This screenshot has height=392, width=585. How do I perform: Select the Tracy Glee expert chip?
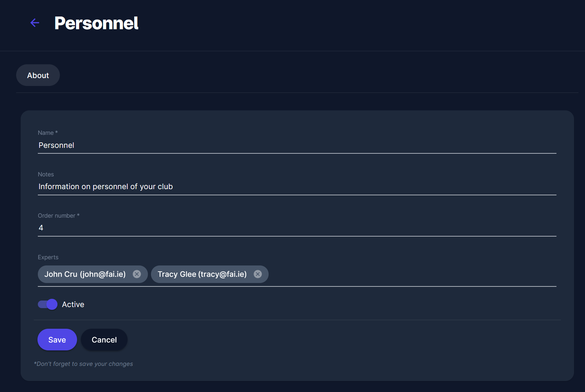202,274
